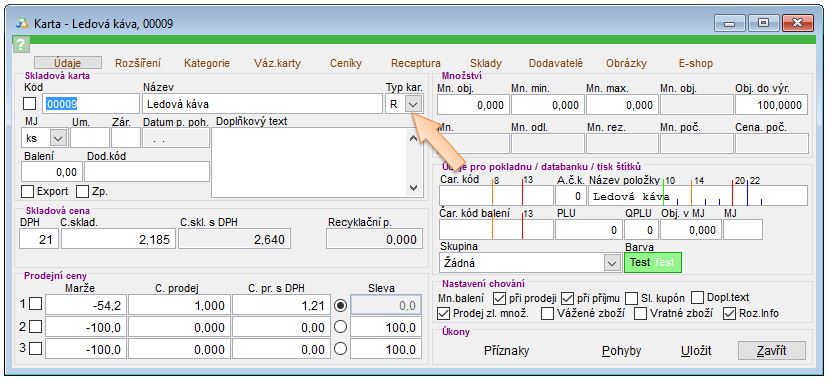Open the MJ unit dropdown
The height and width of the screenshot is (382, 831).
coord(58,138)
